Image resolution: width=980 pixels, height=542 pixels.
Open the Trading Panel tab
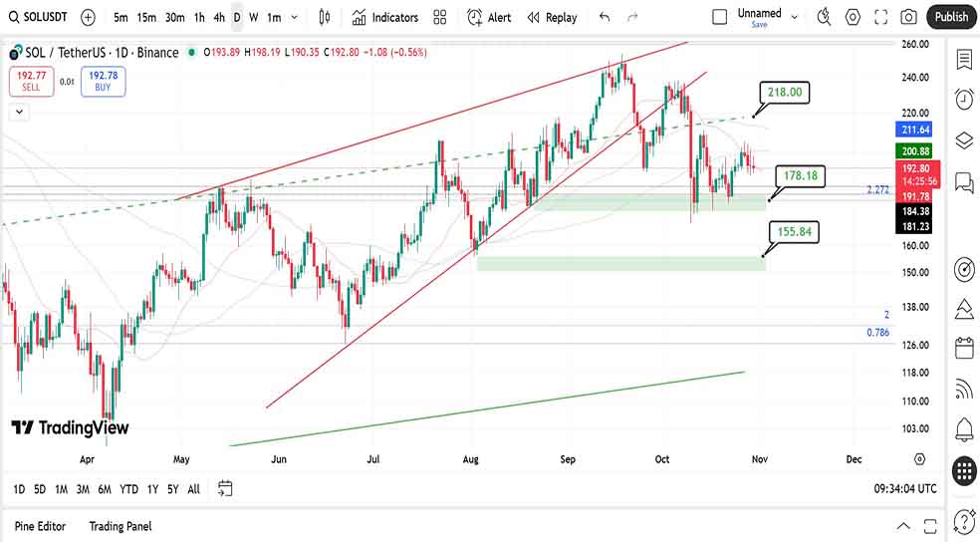(x=121, y=526)
